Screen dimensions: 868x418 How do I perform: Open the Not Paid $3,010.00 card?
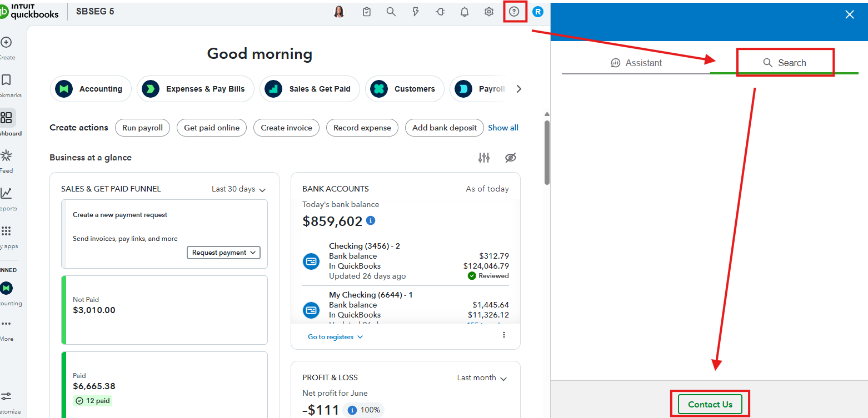pyautogui.click(x=164, y=310)
